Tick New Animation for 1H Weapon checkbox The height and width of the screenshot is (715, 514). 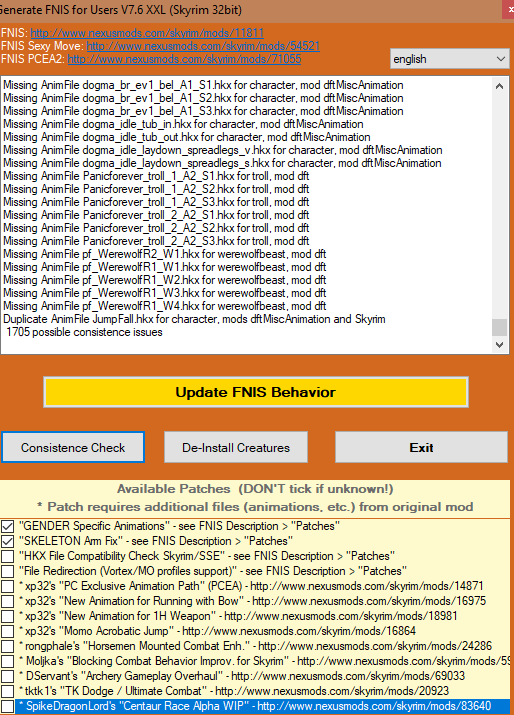point(7,617)
